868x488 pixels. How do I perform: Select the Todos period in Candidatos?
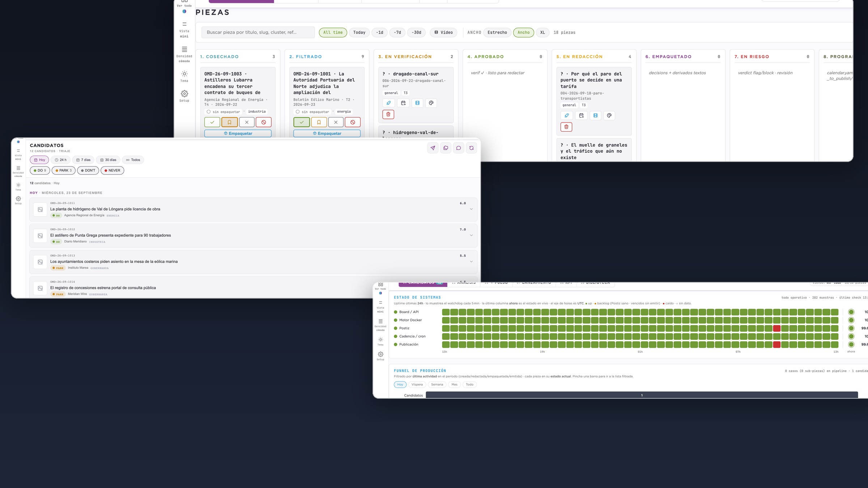pyautogui.click(x=133, y=160)
